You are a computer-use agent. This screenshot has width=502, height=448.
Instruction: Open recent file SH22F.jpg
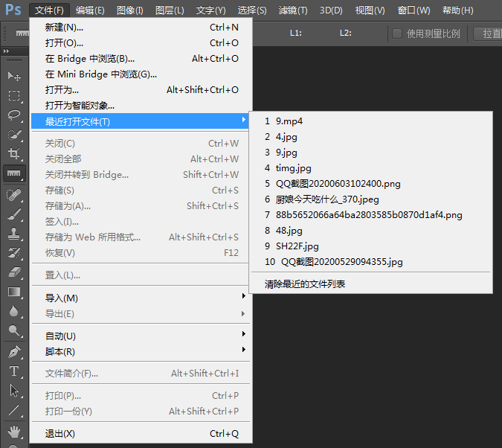point(371,246)
